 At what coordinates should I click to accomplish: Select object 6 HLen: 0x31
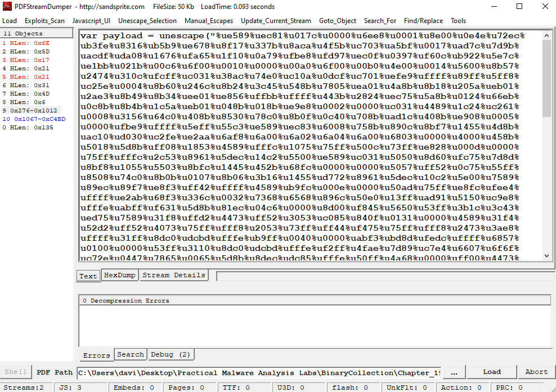point(26,85)
